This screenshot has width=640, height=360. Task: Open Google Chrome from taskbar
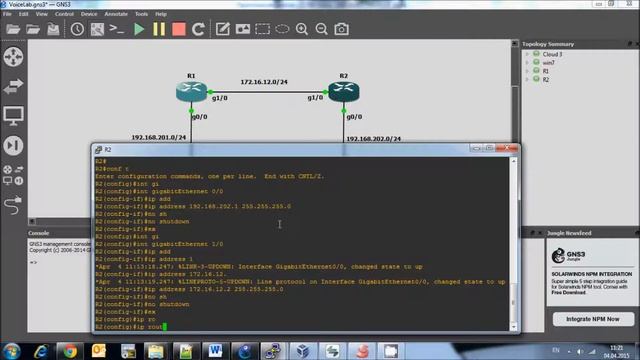(70, 351)
